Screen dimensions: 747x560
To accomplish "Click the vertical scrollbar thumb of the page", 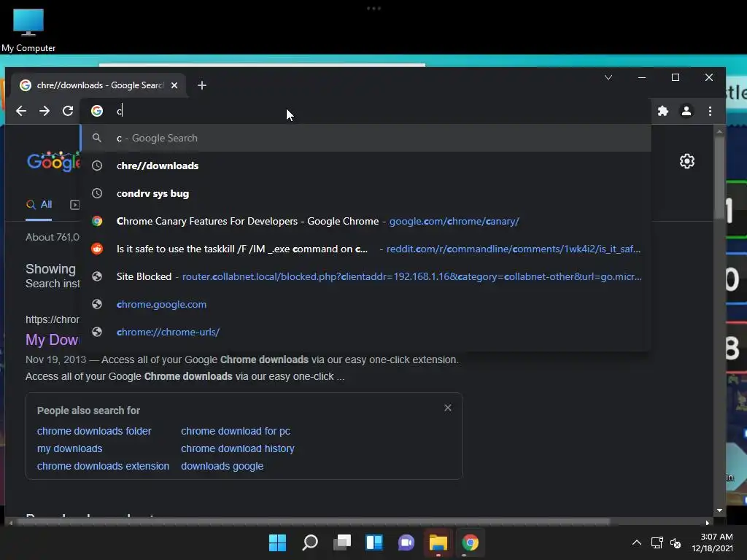I will point(719,177).
